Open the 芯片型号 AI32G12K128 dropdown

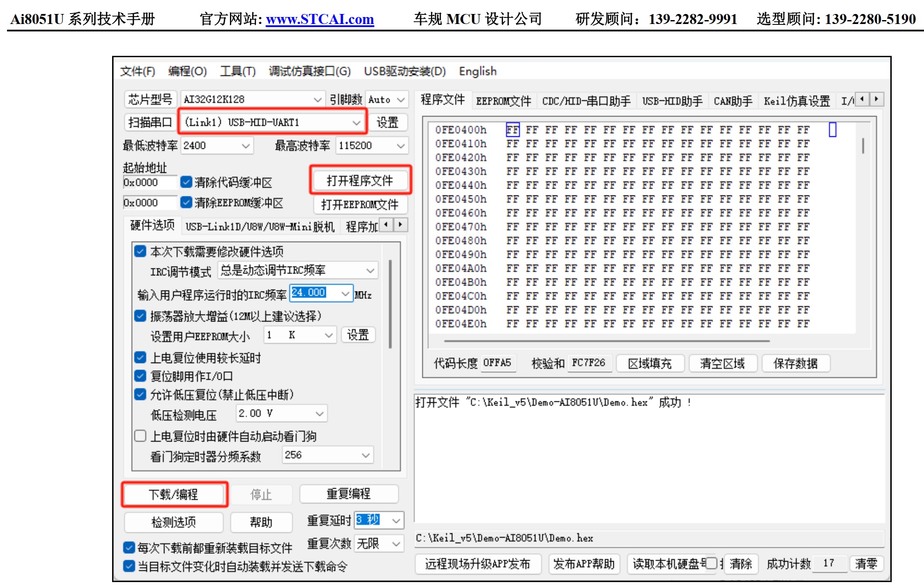point(317,99)
